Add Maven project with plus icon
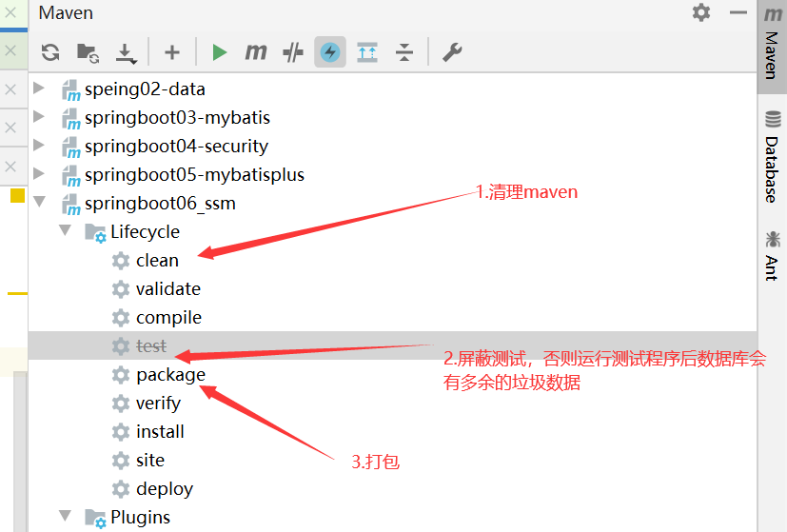This screenshot has width=787, height=532. (172, 52)
